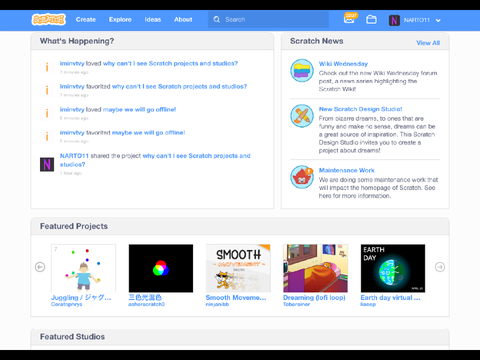480x360 pixels.
Task: Open the loved project 'maybe we will go offline!'
Action: tap(139, 109)
